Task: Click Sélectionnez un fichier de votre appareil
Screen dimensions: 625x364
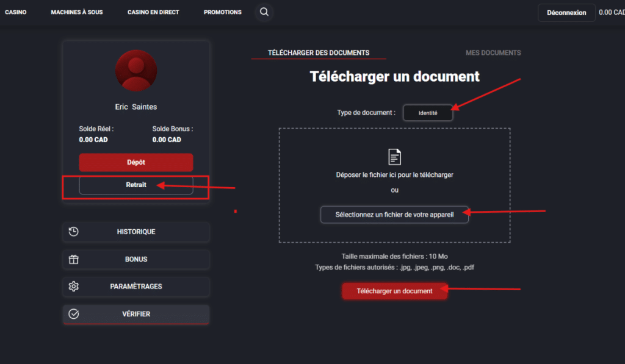Action: tap(394, 215)
